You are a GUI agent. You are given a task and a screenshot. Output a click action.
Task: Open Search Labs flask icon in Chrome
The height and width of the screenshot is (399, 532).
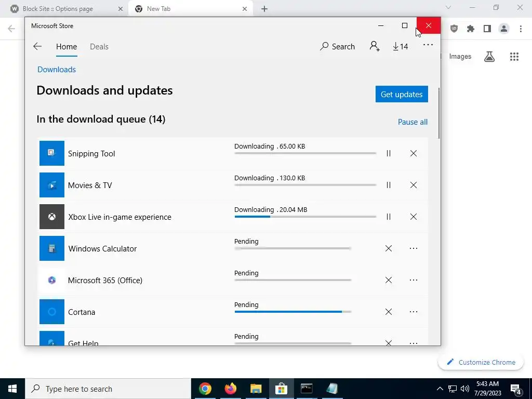point(489,56)
